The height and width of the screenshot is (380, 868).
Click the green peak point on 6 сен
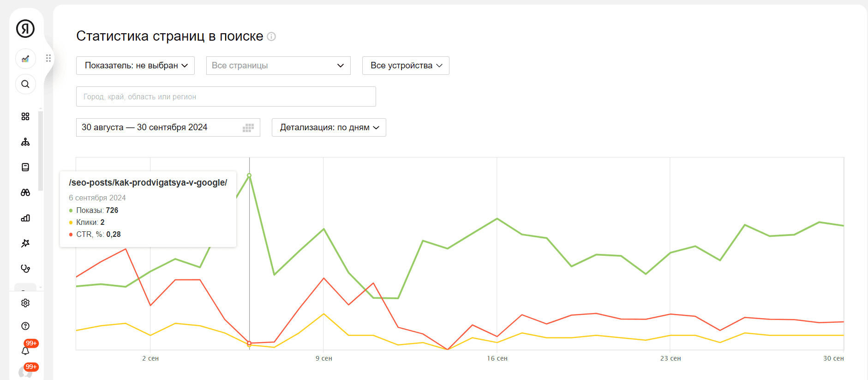pos(249,175)
